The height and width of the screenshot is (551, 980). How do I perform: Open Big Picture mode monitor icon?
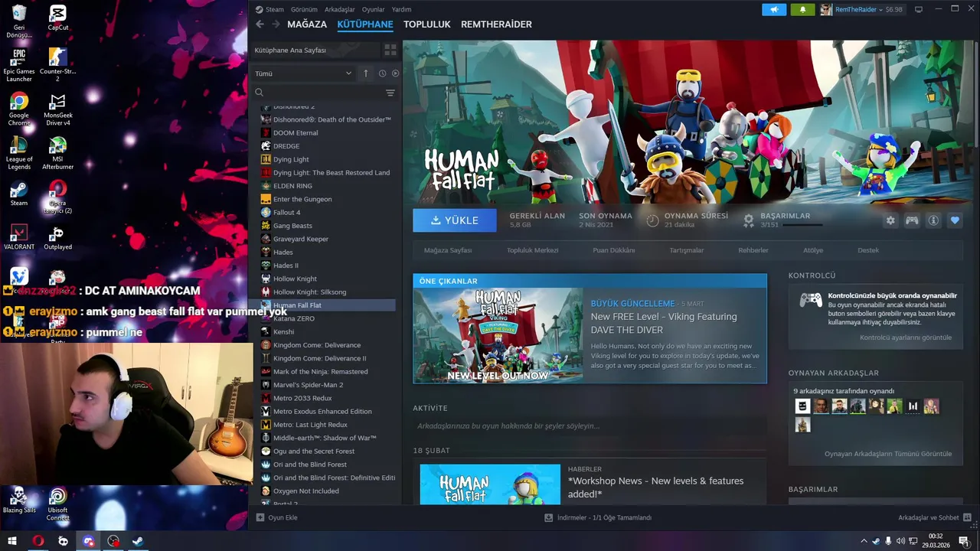click(919, 9)
